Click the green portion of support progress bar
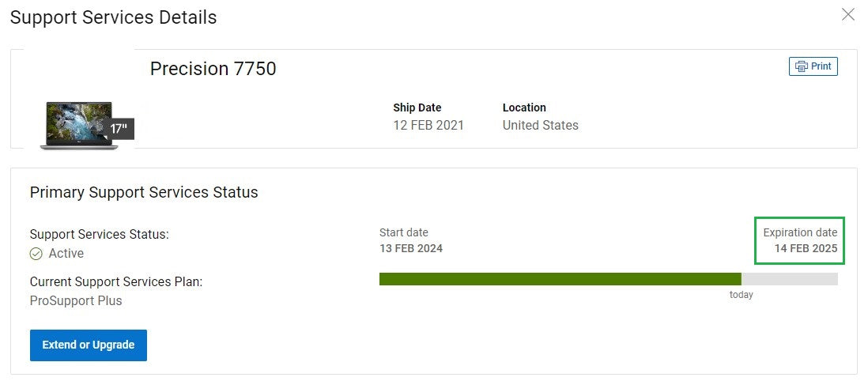The width and height of the screenshot is (868, 381). [560, 279]
